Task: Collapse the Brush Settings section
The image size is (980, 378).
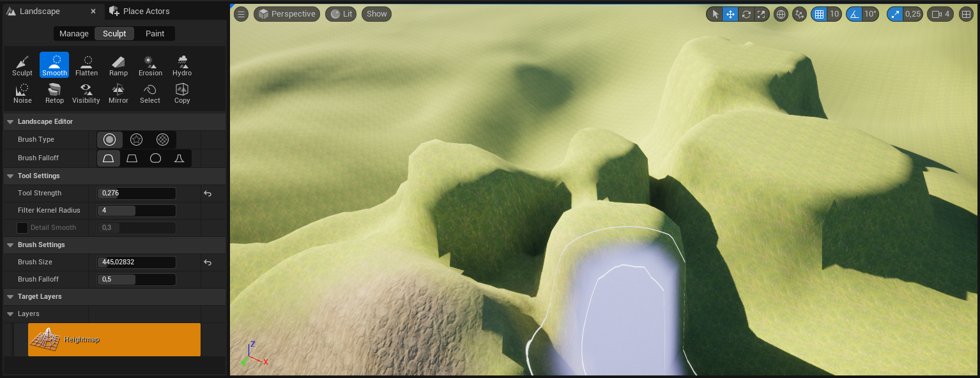Action: 10,245
